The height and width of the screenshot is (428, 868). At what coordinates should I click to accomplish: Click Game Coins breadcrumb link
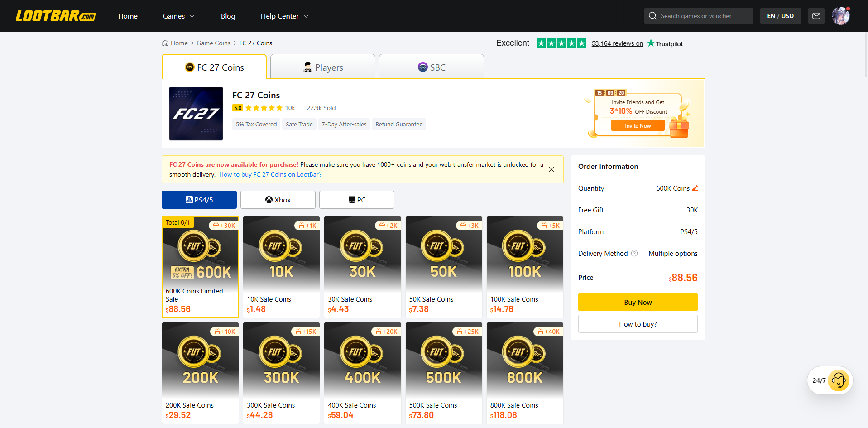point(213,43)
